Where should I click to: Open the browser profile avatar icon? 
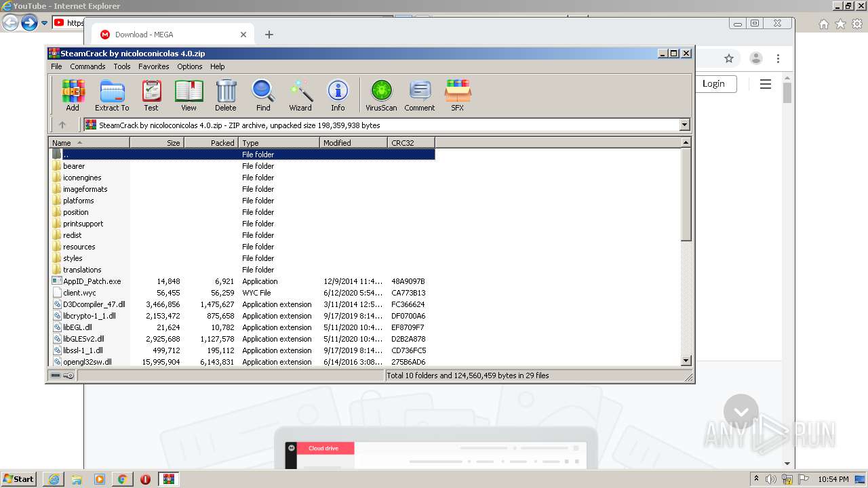point(755,58)
